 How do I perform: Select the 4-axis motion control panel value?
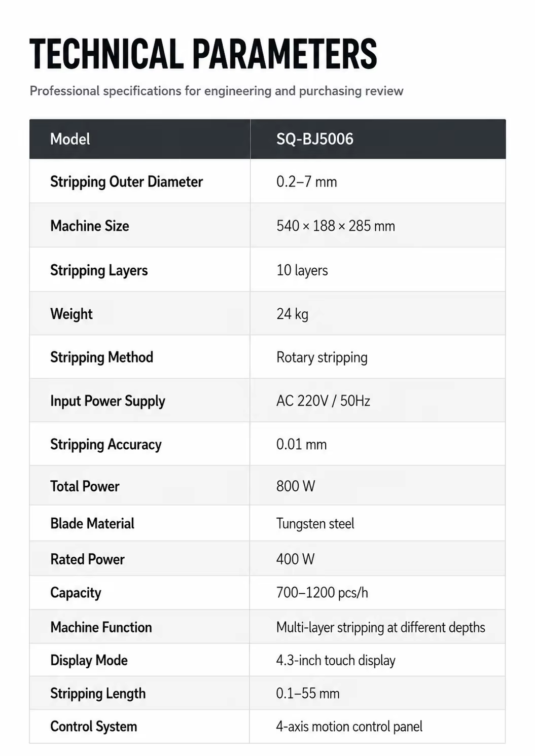pos(349,727)
